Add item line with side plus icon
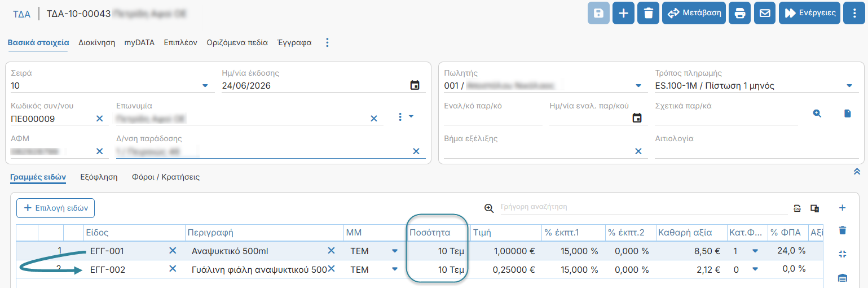The image size is (868, 288). (843, 208)
